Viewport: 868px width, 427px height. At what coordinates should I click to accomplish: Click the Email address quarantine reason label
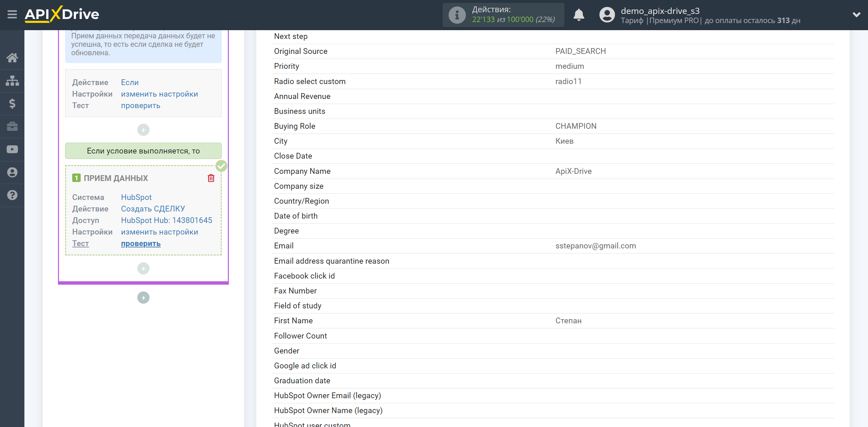tap(332, 261)
